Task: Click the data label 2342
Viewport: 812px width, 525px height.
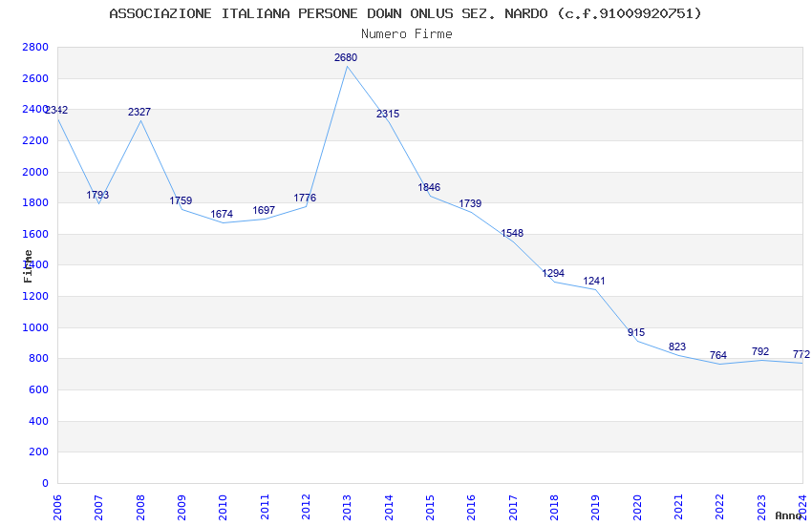Action: click(56, 110)
